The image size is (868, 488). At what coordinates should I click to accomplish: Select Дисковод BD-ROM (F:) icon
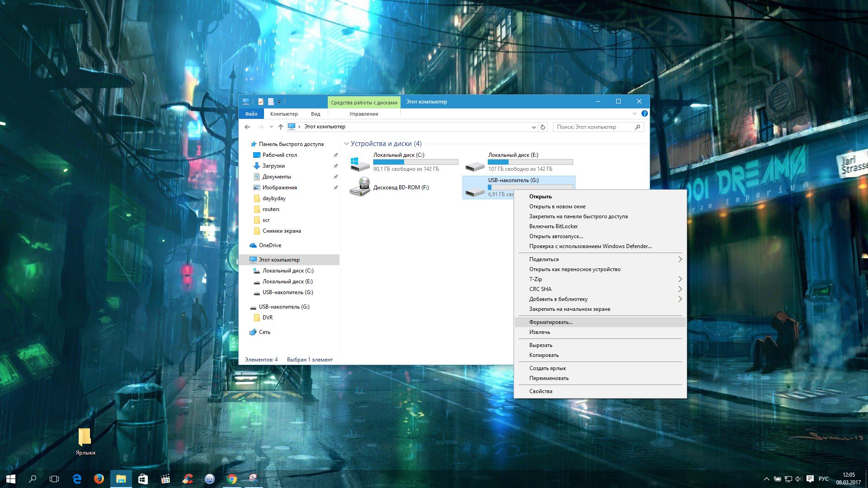click(360, 187)
